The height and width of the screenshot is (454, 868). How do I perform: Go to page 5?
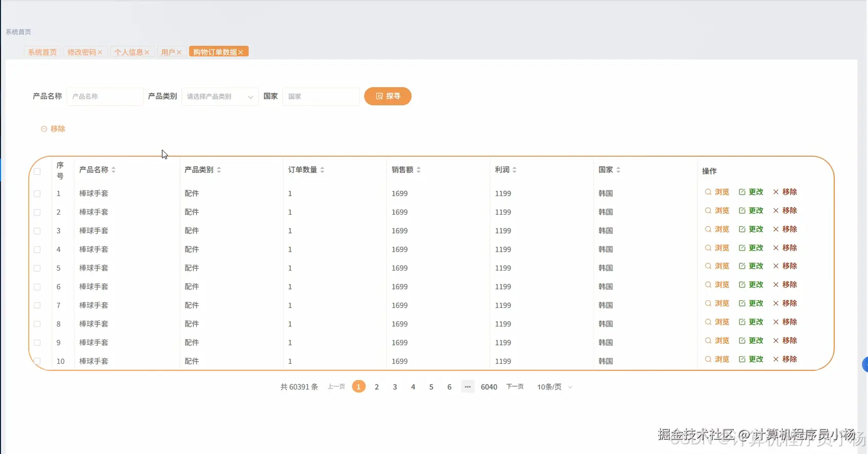click(431, 387)
